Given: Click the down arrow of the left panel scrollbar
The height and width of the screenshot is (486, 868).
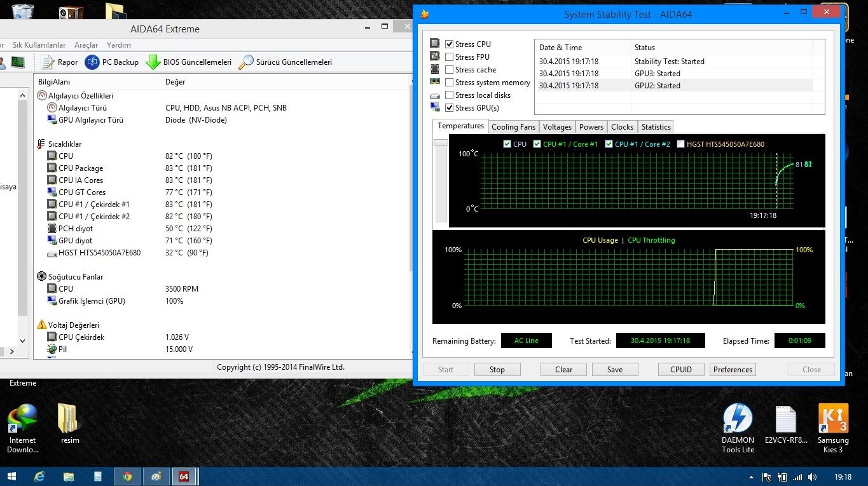Looking at the screenshot, I should pos(24,341).
